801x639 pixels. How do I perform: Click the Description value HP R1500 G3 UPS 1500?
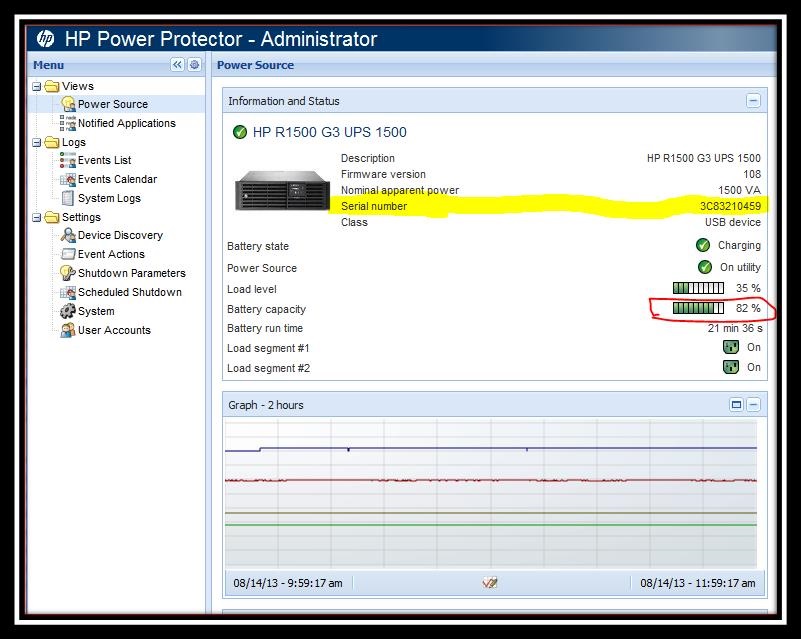pyautogui.click(x=703, y=158)
